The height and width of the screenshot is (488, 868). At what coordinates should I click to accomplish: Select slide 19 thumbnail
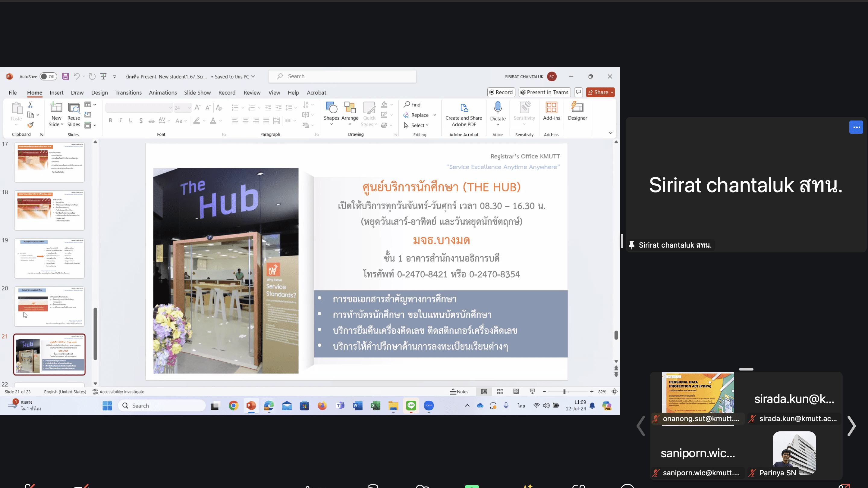coord(49,258)
